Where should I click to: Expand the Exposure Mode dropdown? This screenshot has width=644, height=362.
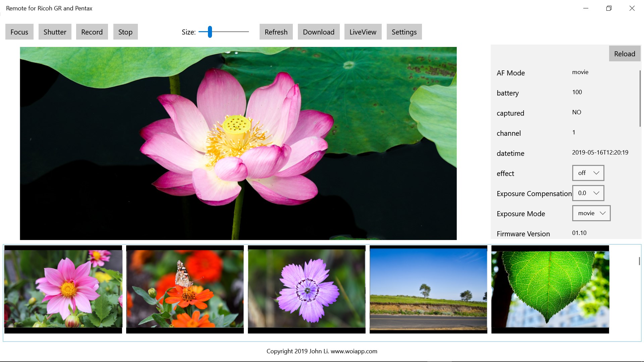point(591,213)
